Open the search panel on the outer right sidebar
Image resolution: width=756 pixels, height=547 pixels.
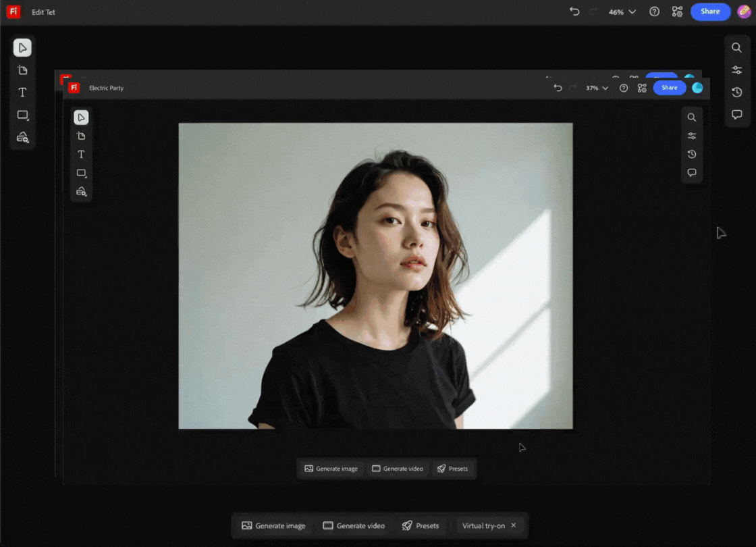[x=736, y=48]
